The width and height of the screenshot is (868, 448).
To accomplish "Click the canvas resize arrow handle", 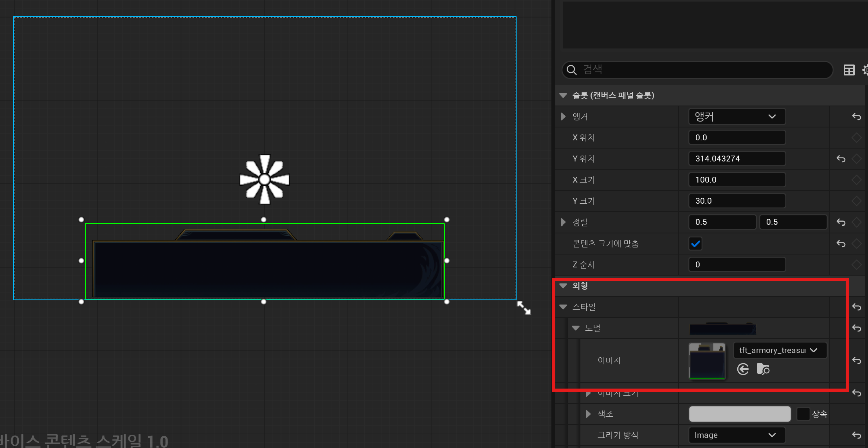I will [524, 308].
